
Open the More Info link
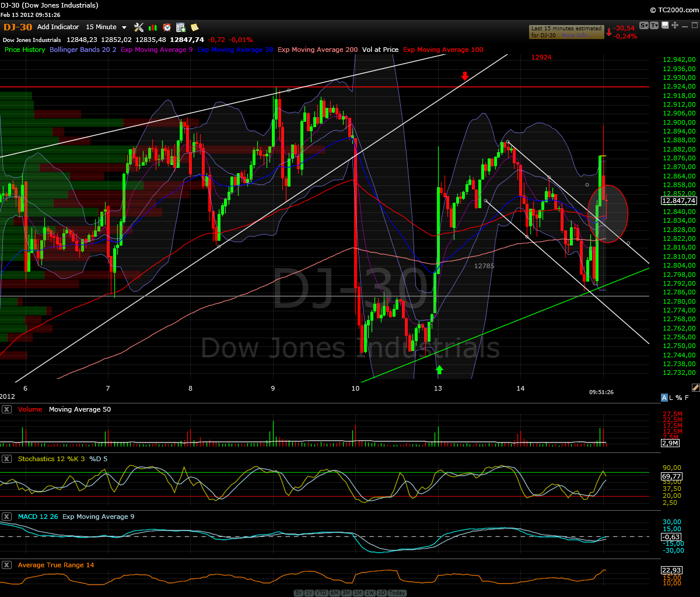click(x=577, y=36)
